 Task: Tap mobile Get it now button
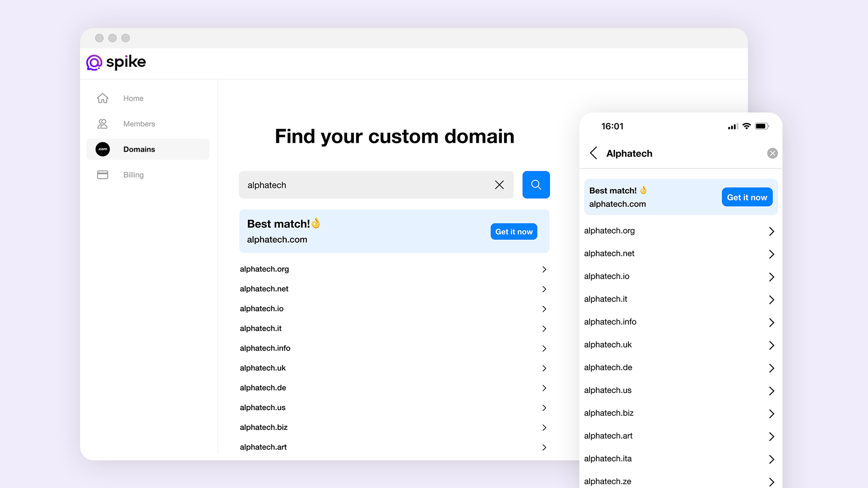click(746, 197)
